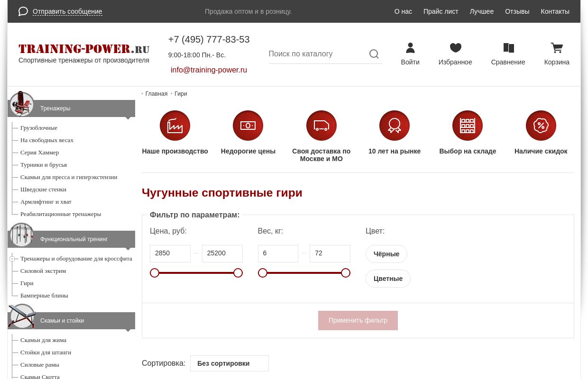Go to Контакты in the top menu
The width and height of the screenshot is (588, 379).
tap(555, 11)
